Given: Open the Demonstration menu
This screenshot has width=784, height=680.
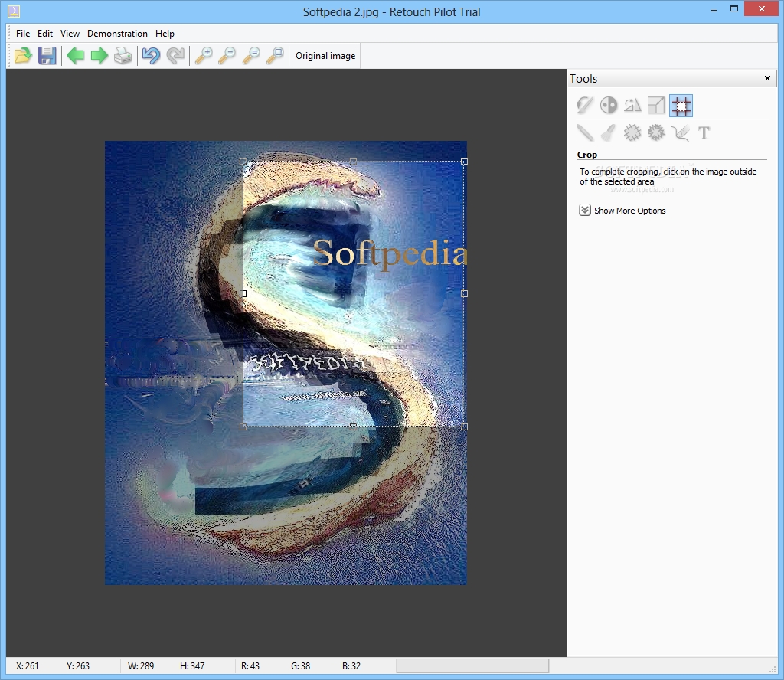Looking at the screenshot, I should tap(117, 34).
